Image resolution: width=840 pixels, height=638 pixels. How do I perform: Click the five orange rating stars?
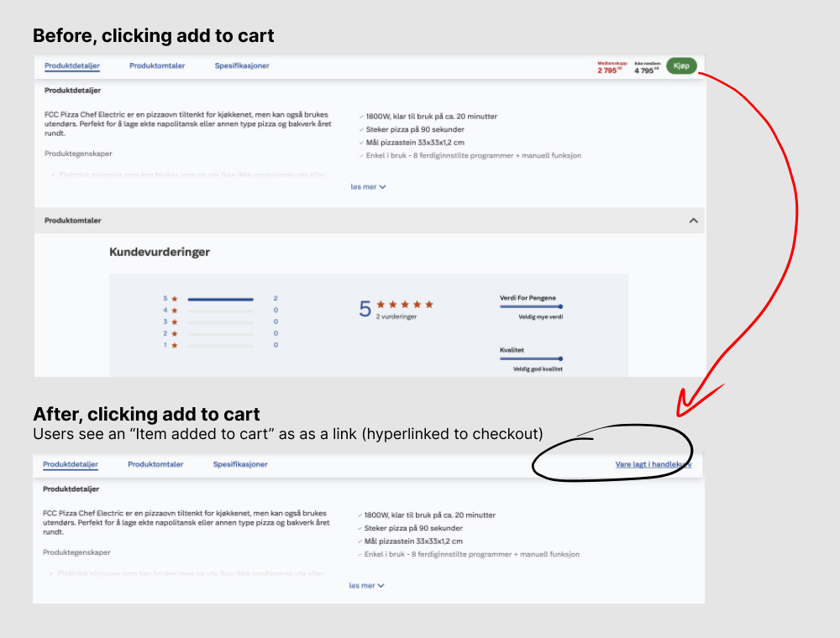coord(405,305)
